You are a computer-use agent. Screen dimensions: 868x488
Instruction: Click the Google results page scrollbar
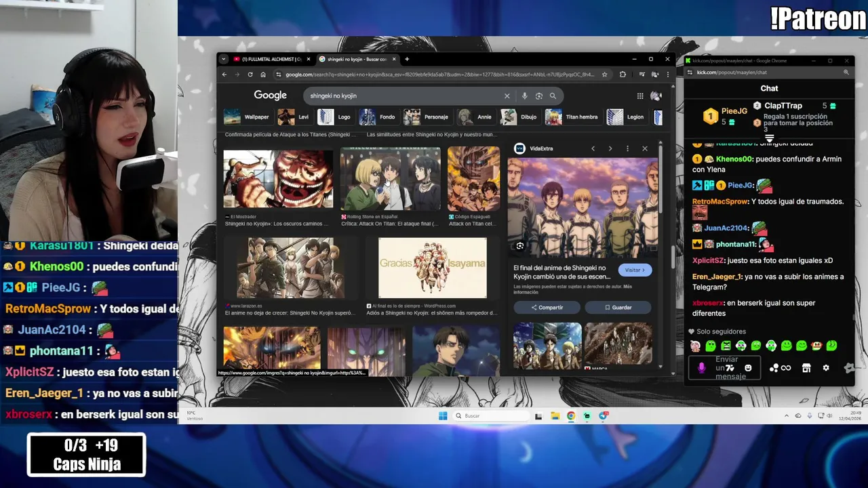point(673,256)
